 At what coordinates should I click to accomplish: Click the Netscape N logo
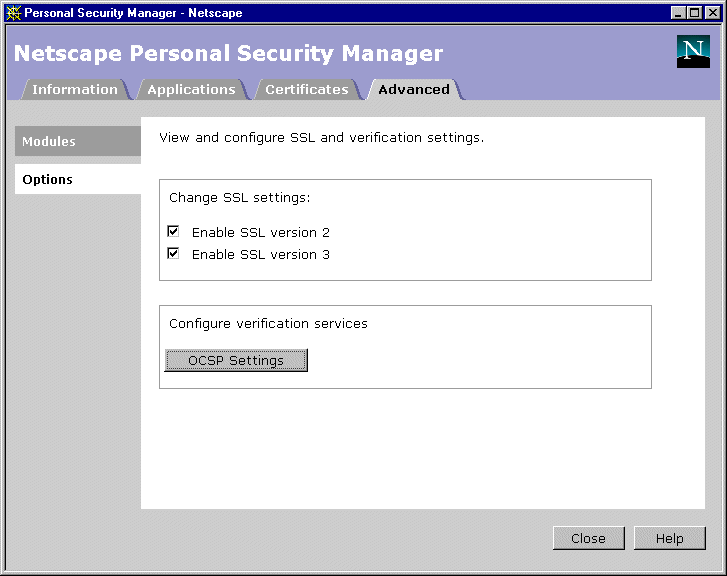coord(693,51)
